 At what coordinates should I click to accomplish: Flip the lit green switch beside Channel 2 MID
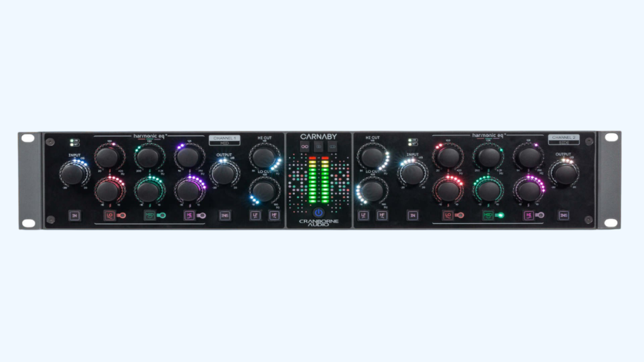(500, 215)
